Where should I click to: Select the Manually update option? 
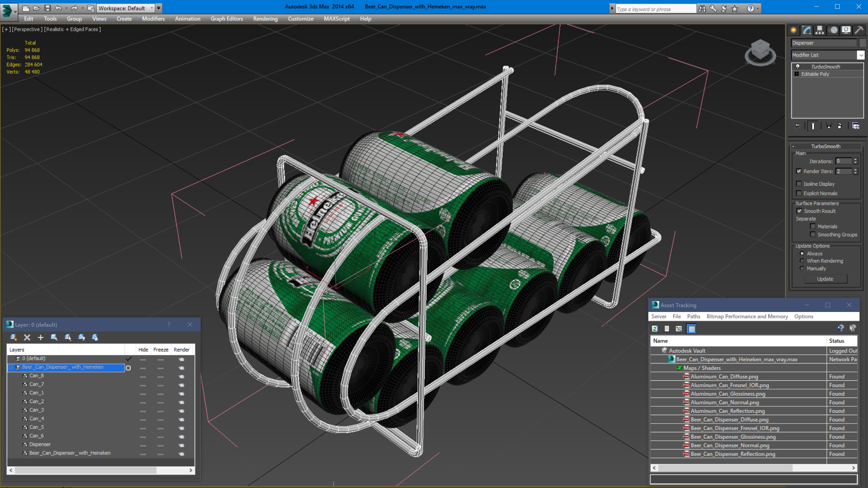802,268
